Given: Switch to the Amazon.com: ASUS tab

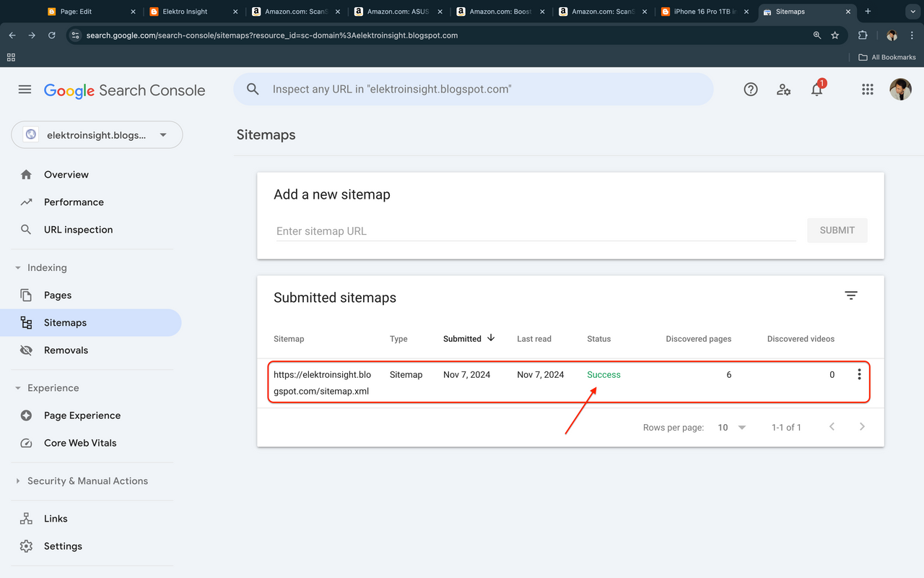Looking at the screenshot, I should pos(398,12).
